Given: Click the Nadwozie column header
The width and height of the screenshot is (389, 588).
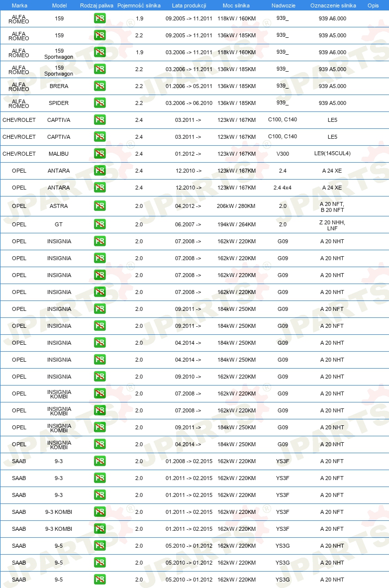Looking at the screenshot, I should [283, 5].
